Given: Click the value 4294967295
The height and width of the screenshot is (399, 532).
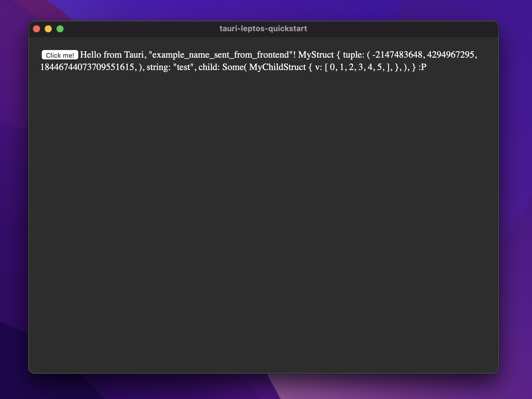Looking at the screenshot, I should pos(450,55).
